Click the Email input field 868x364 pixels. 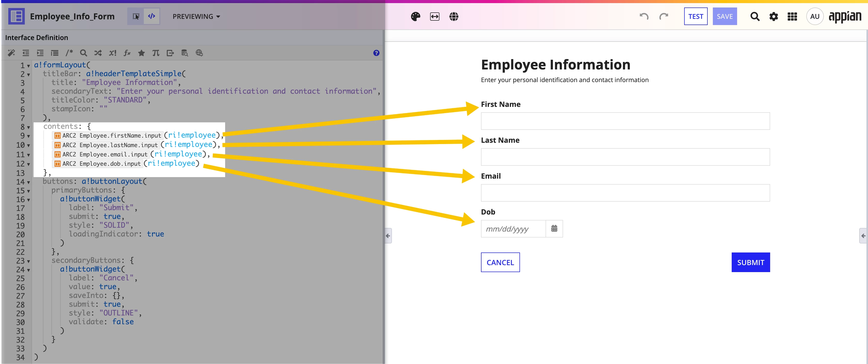pos(625,193)
